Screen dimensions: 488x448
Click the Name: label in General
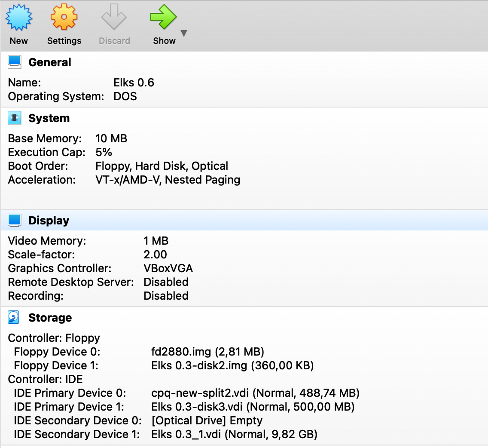24,83
